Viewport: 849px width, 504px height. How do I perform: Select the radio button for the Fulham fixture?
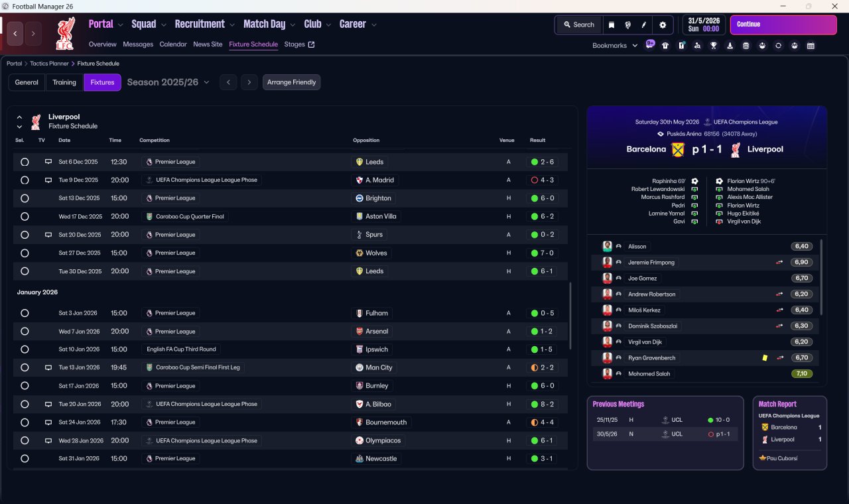[x=25, y=313]
